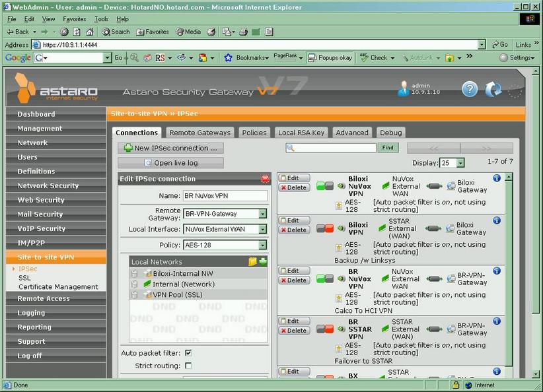Switch to the Advanced tab

coord(352,133)
